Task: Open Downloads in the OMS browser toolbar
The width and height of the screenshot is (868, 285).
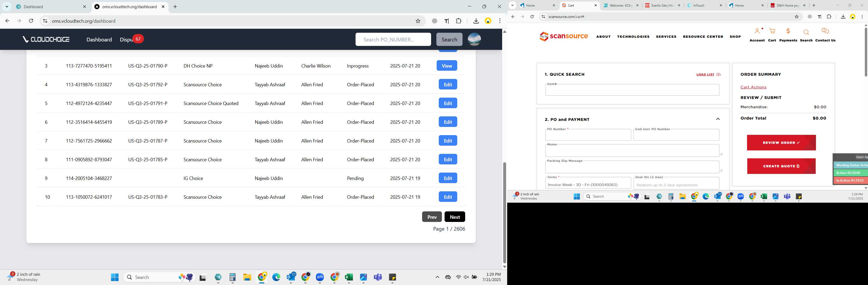Action: pos(476,21)
